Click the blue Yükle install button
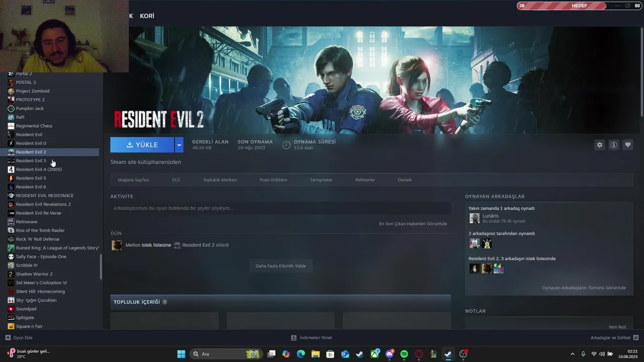Image resolution: width=644 pixels, height=362 pixels. coord(142,145)
